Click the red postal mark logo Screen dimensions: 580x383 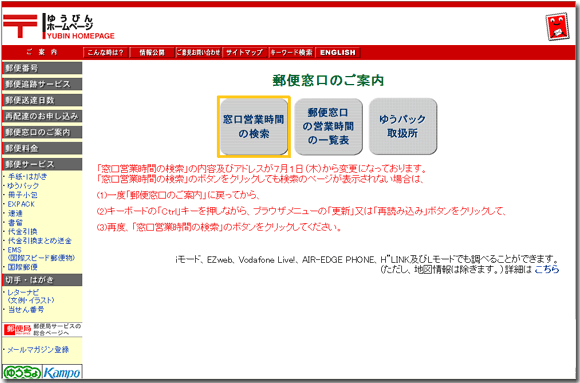[20, 26]
